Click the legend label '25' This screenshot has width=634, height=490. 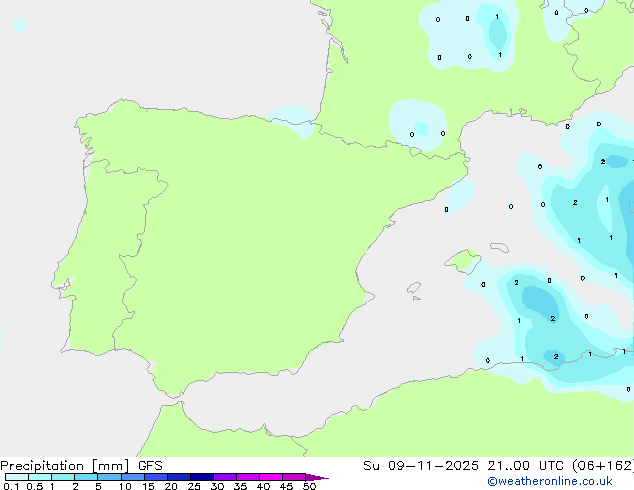click(194, 486)
